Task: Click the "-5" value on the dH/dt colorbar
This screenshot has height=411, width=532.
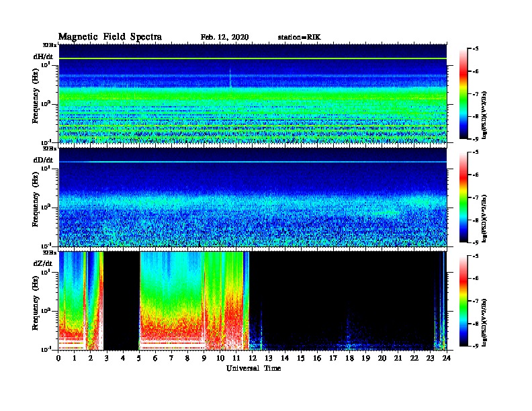Action: [x=476, y=48]
